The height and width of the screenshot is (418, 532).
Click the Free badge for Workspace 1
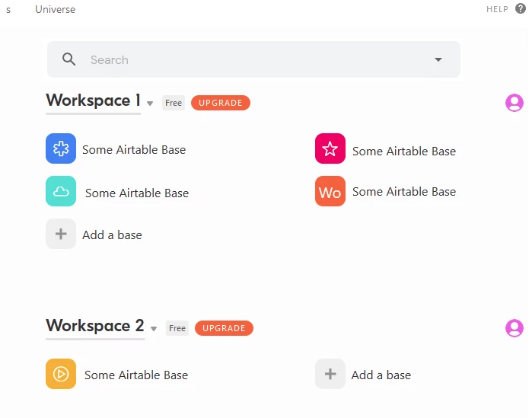click(174, 103)
